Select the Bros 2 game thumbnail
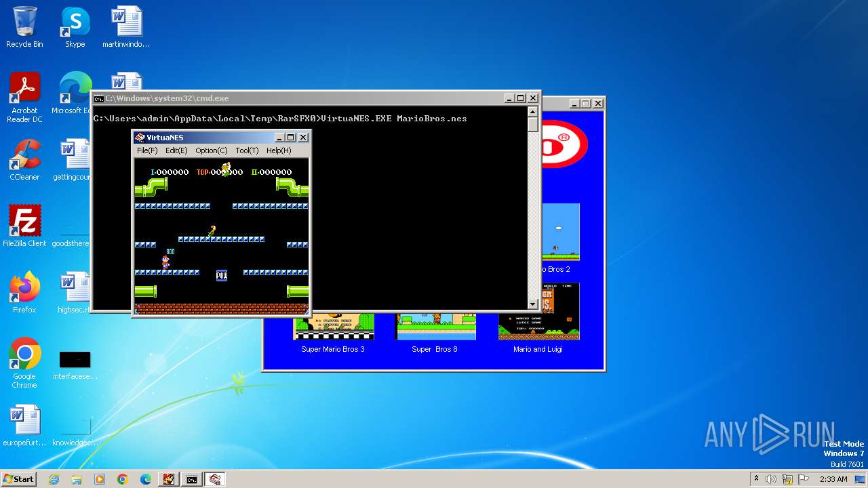The image size is (868, 488). (x=561, y=232)
